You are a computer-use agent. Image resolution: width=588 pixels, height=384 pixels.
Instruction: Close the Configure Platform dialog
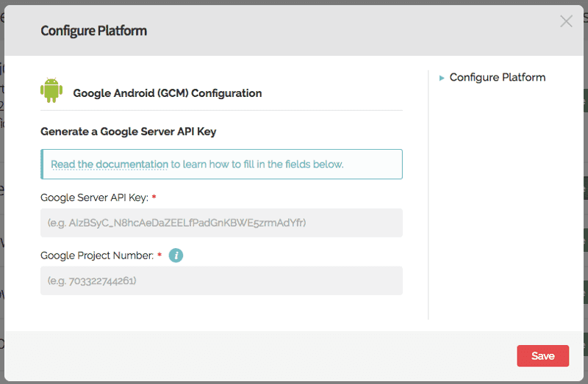pyautogui.click(x=566, y=21)
